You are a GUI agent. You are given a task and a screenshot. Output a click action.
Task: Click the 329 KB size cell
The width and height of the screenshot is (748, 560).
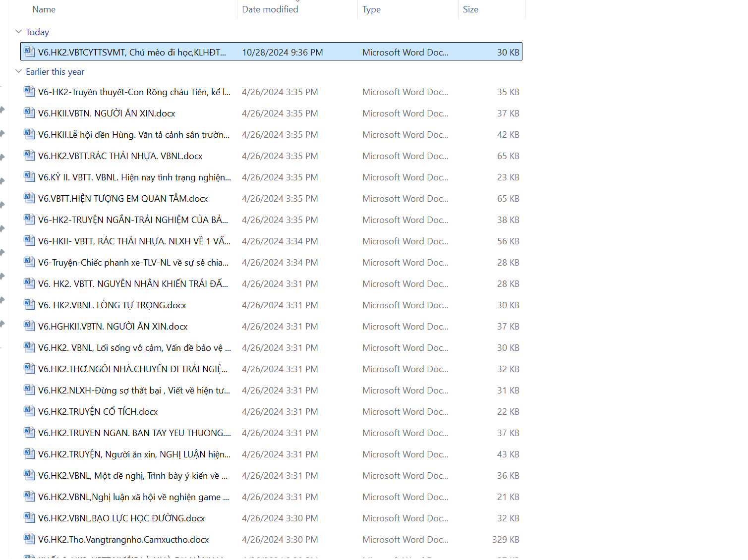tap(506, 540)
